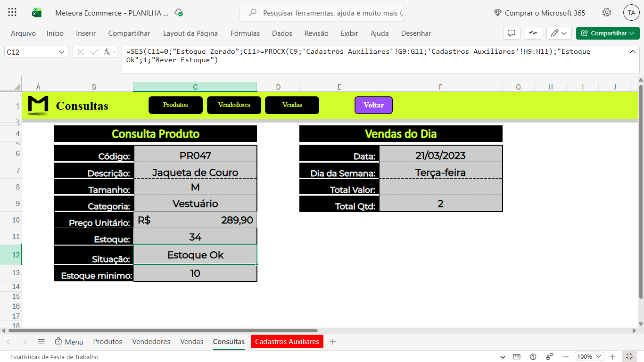Open the 100% zoom level dropdown

point(589,357)
